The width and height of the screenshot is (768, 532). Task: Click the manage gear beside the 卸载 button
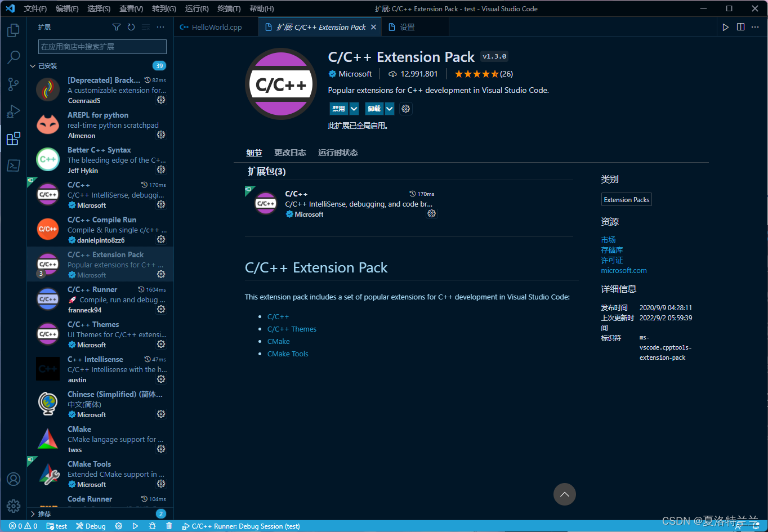point(406,109)
